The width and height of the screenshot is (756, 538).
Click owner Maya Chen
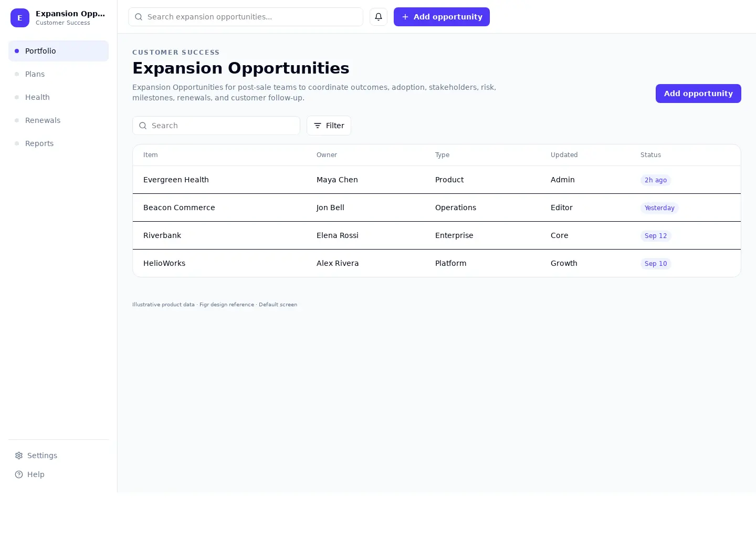[x=337, y=180]
